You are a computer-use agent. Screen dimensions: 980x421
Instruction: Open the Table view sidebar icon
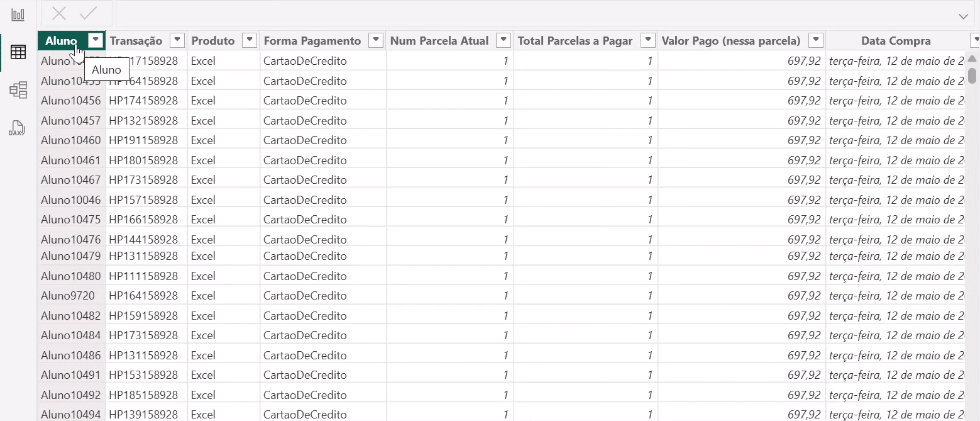pos(18,52)
